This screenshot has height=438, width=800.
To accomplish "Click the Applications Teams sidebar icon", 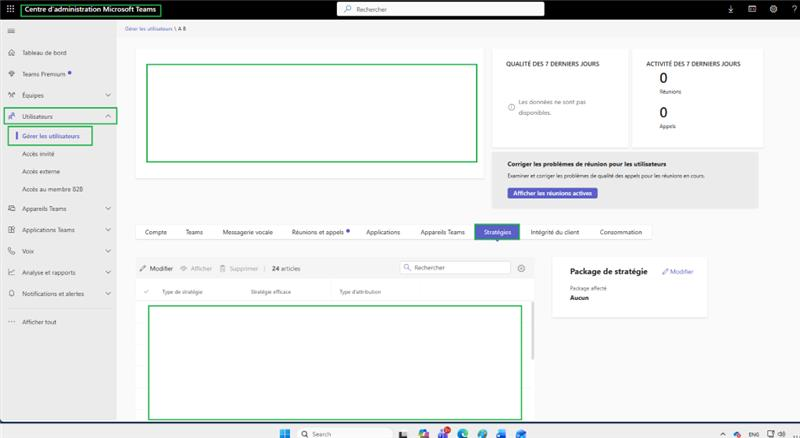I will 12,230.
